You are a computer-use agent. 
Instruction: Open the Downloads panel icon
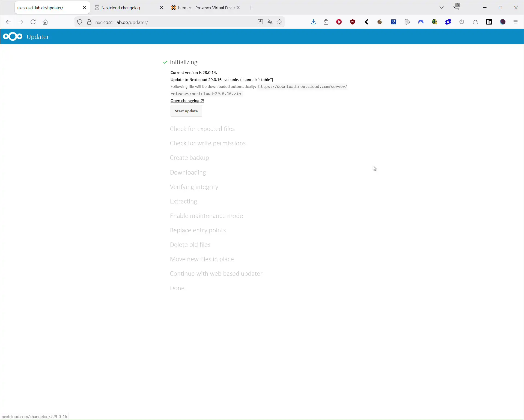313,22
